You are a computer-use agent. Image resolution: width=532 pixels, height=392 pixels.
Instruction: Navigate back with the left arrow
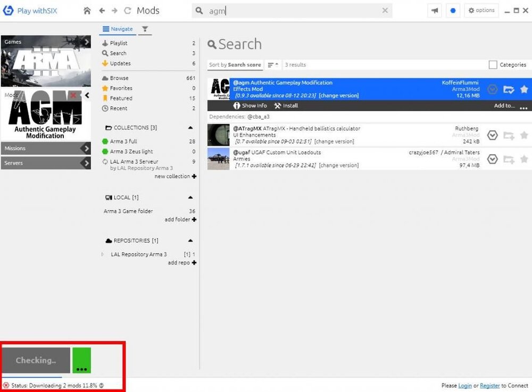click(102, 11)
